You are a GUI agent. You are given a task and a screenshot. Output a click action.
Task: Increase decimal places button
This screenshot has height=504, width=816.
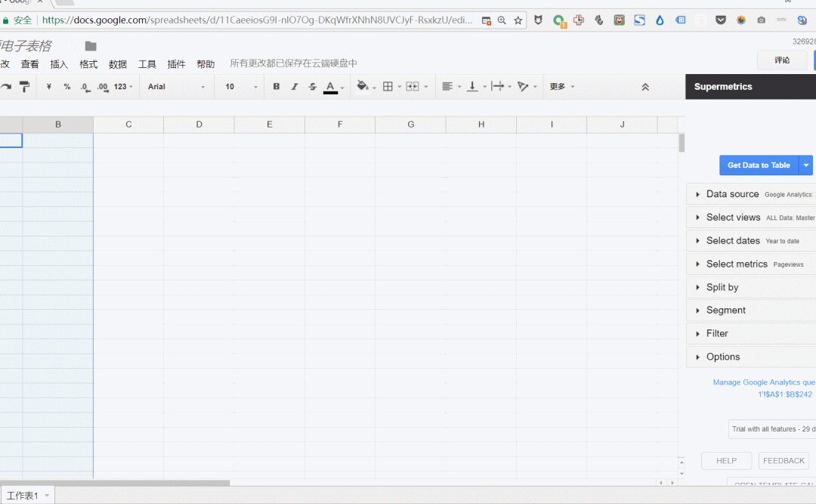coord(103,87)
